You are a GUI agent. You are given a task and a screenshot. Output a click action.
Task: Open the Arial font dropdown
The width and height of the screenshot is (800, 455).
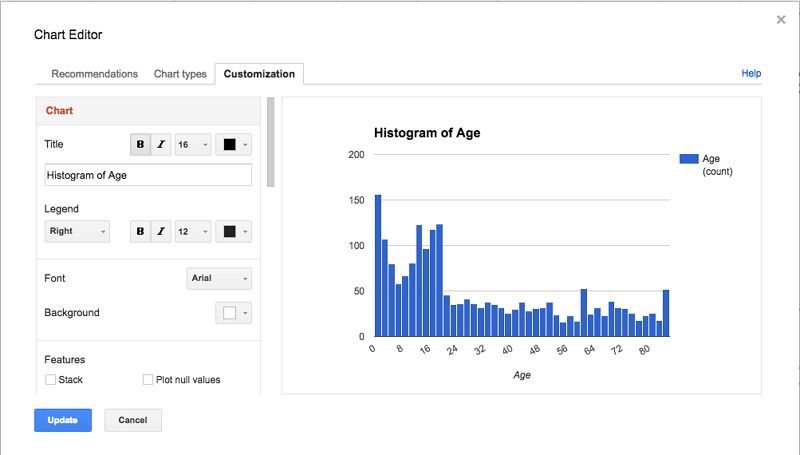click(219, 279)
